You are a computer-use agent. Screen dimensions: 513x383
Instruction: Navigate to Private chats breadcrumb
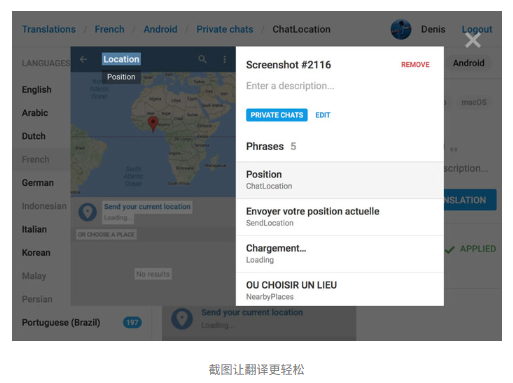(x=225, y=29)
